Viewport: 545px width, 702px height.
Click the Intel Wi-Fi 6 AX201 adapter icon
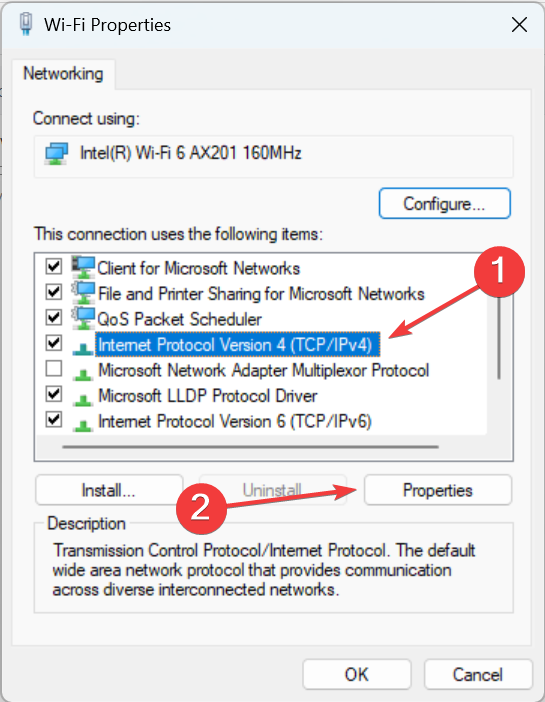click(56, 154)
